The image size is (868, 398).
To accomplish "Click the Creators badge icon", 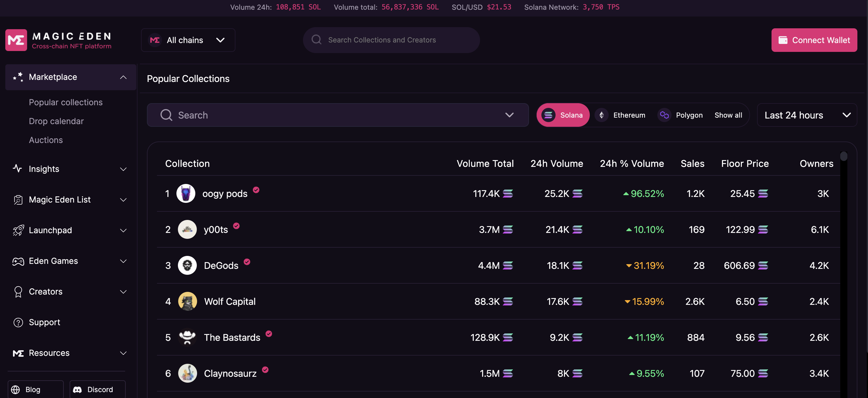I will 18,292.
